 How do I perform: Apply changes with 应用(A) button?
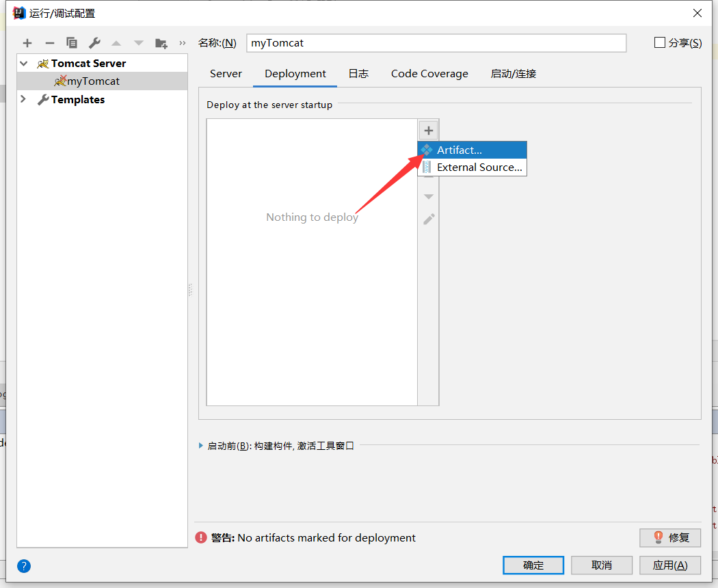[670, 565]
